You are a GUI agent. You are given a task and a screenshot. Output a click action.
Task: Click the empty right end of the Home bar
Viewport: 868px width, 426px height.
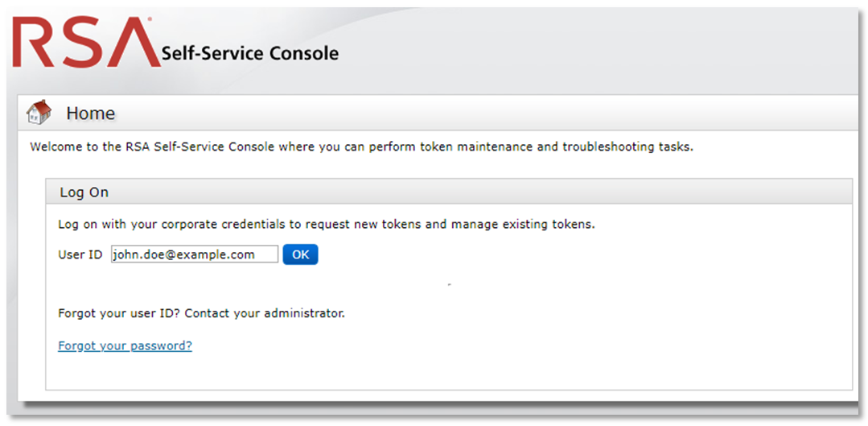coord(724,114)
